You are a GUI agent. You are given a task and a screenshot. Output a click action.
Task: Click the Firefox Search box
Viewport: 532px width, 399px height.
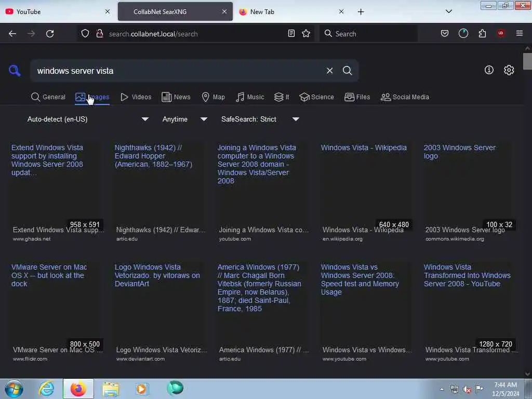368,34
